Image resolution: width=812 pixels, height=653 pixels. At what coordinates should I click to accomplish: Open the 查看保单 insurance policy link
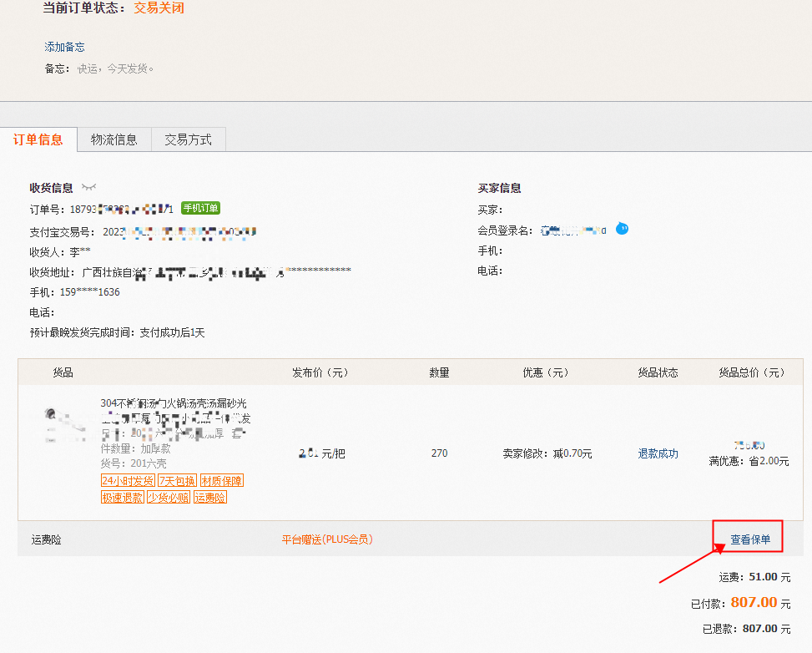(x=750, y=539)
